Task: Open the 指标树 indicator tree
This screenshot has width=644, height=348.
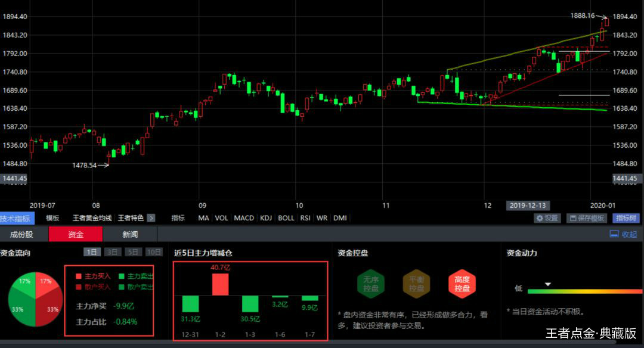Action: 626,218
